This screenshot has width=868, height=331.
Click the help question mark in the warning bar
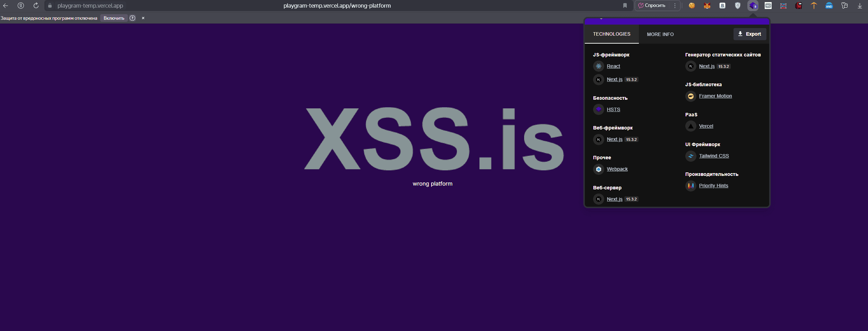pos(132,18)
